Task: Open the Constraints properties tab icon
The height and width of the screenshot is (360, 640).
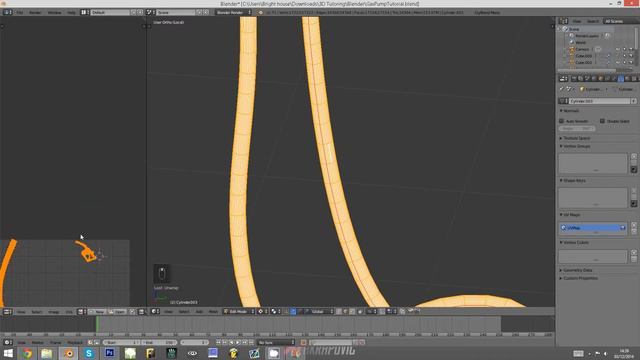Action: [x=607, y=79]
